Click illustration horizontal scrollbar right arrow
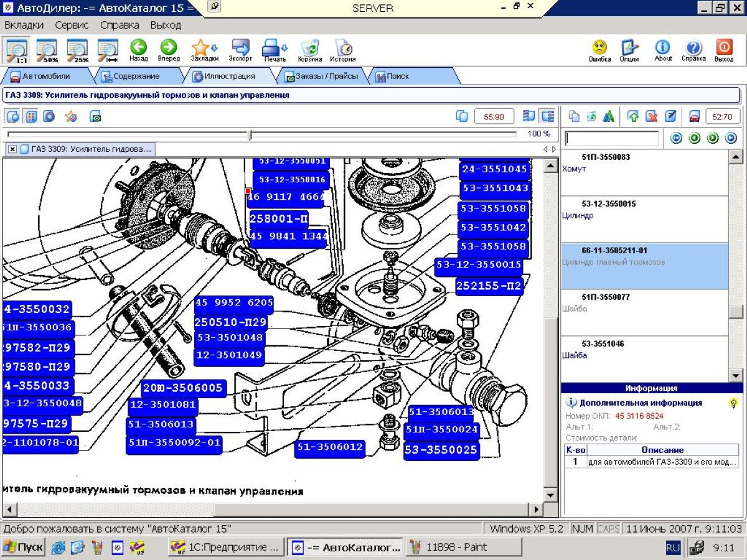 pyautogui.click(x=536, y=509)
